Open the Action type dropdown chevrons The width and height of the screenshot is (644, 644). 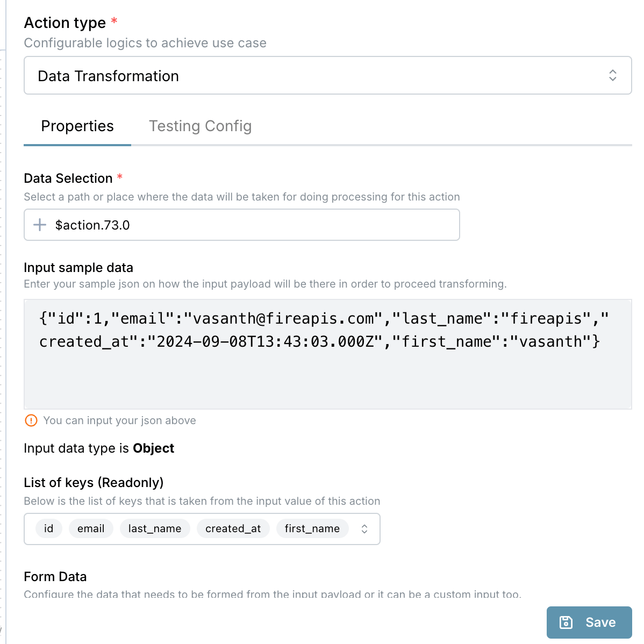pos(612,76)
